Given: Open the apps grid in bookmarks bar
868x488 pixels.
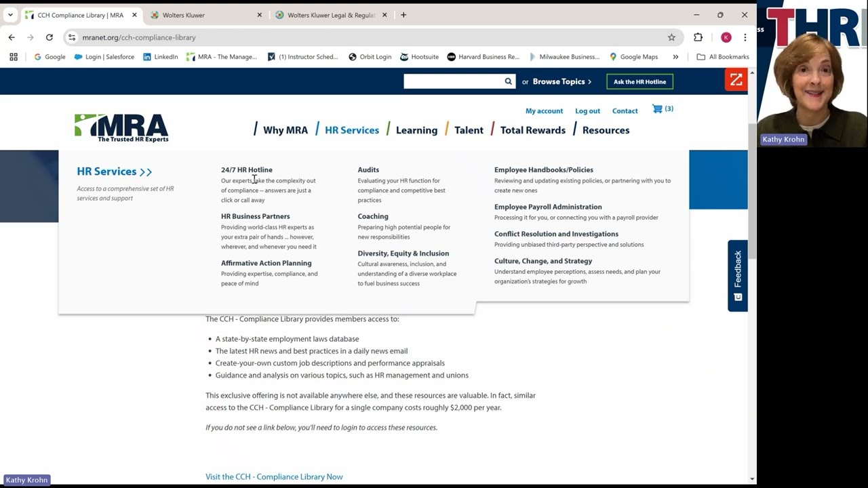Looking at the screenshot, I should 13,57.
